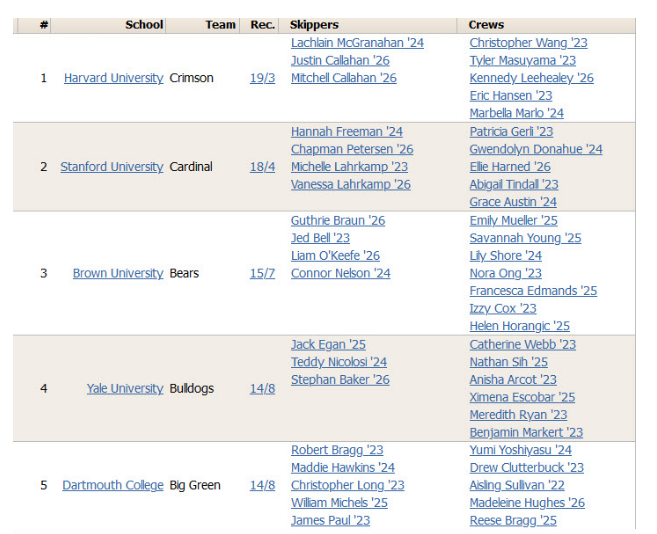Open skipper Chapman Petersen '26 profile

click(352, 149)
